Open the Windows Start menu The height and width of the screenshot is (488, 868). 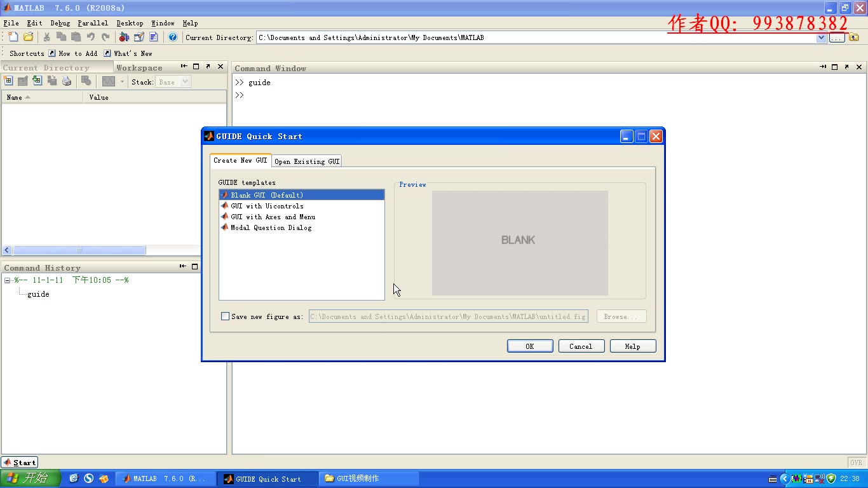30,478
